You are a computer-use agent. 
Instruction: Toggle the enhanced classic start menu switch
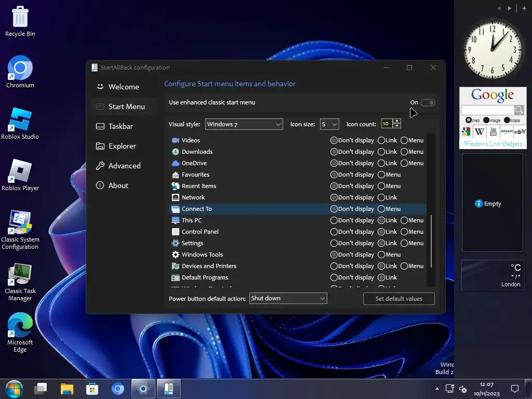[428, 102]
